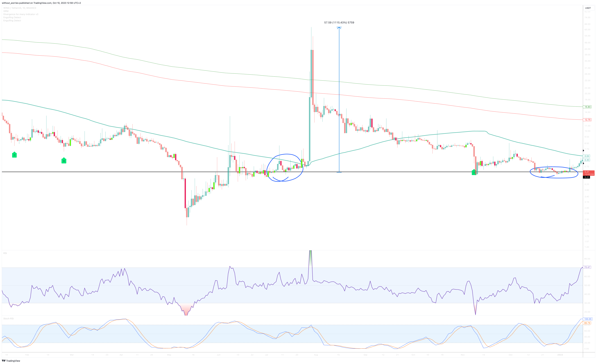Click the '57.59 (1115.43%) 5759' measurement label
Viewport: 597px width, 364px height.
click(x=339, y=22)
